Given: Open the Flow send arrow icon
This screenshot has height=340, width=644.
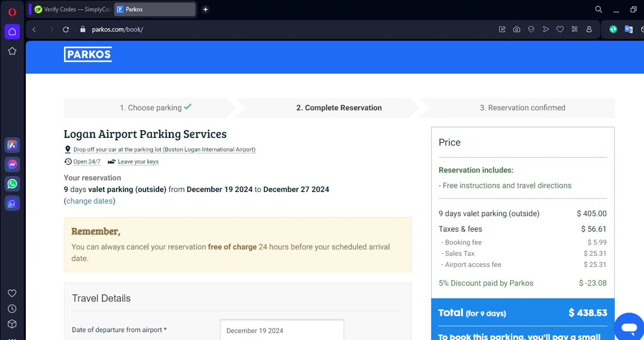Looking at the screenshot, I should click(546, 29).
